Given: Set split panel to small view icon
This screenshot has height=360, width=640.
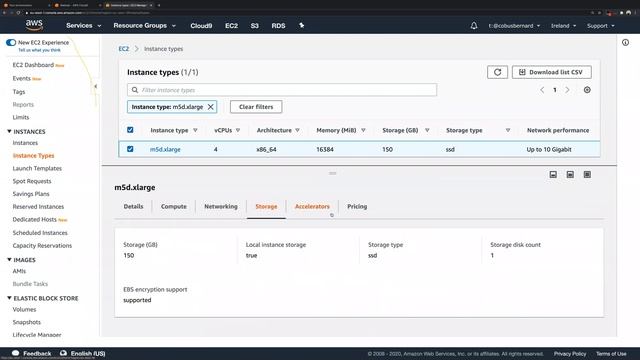Looking at the screenshot, I should (553, 175).
